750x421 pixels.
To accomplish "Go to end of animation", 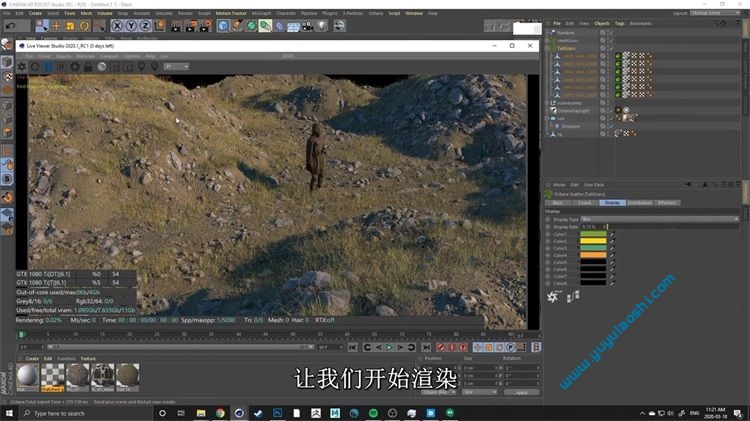I will coord(426,347).
